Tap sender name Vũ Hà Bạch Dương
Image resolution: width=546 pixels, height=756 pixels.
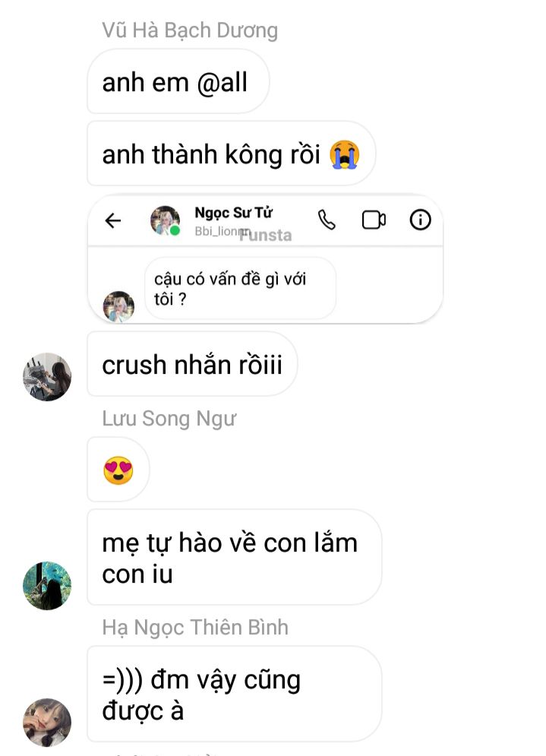190,30
